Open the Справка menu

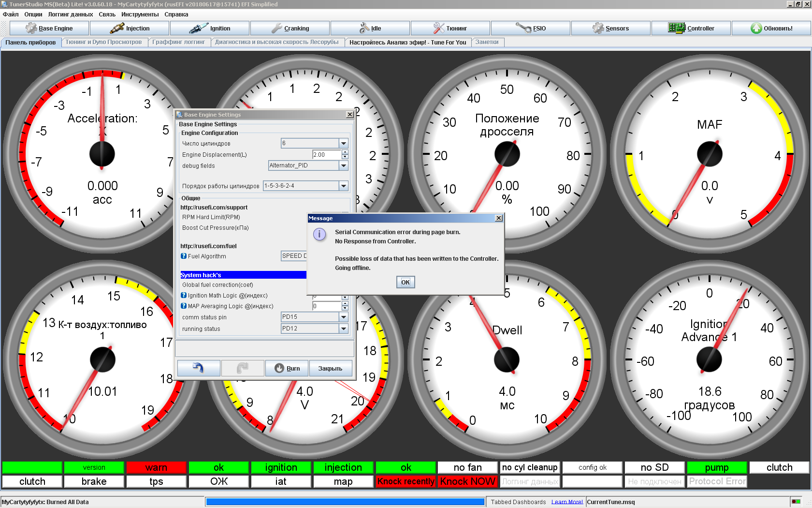click(x=176, y=15)
